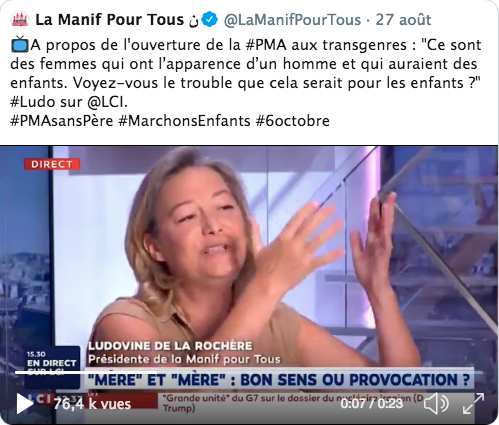Click the blue verified badge

click(210, 20)
